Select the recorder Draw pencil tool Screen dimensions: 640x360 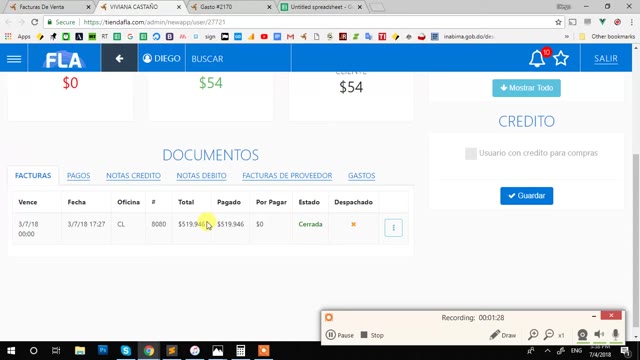click(x=503, y=335)
